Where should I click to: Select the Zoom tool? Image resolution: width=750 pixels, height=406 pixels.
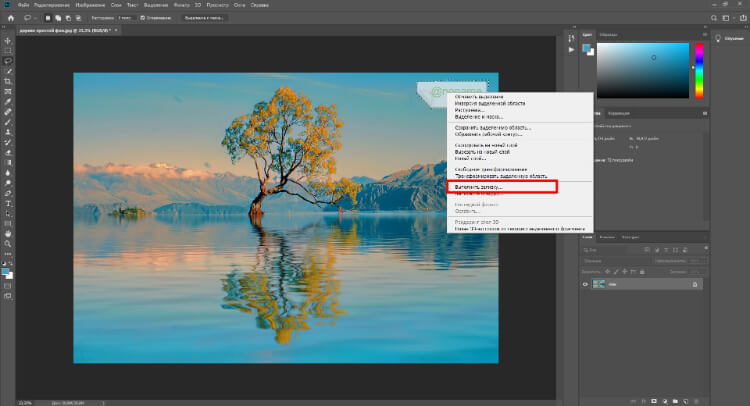(8, 244)
